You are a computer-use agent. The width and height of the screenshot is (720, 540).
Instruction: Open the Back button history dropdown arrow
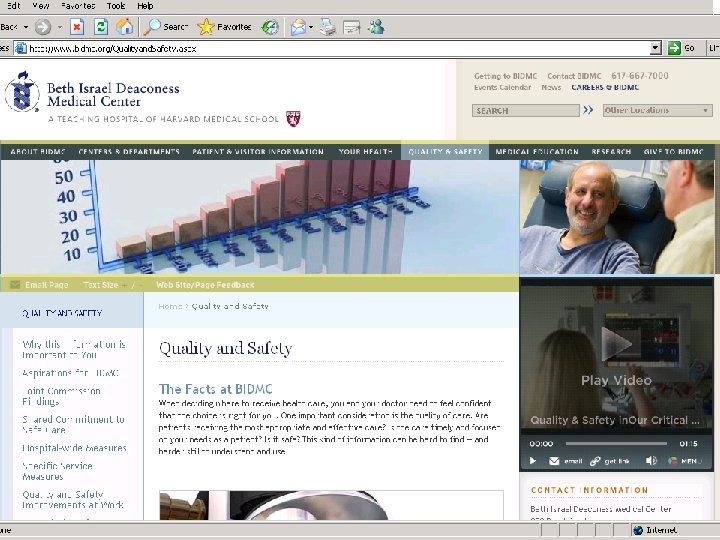coord(26,27)
